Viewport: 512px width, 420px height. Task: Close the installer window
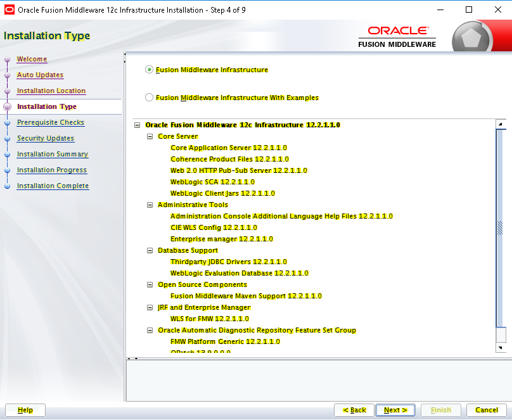(498, 10)
